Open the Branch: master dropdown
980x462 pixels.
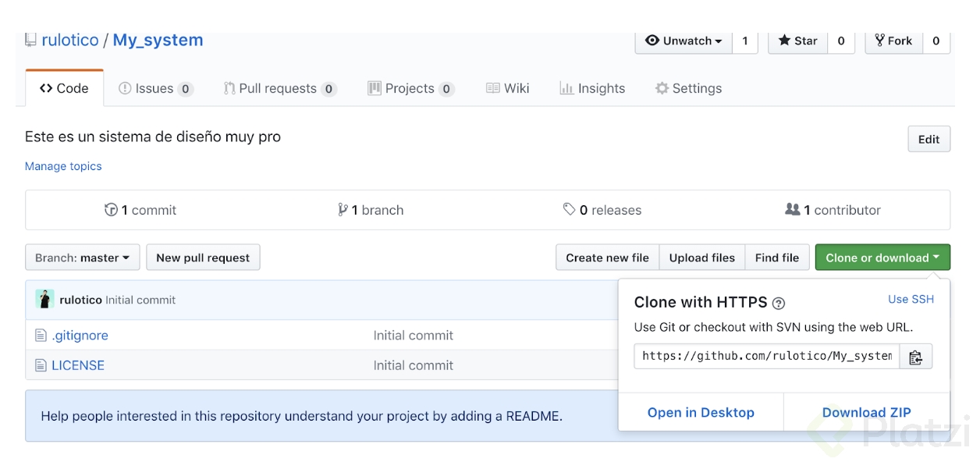coord(83,258)
